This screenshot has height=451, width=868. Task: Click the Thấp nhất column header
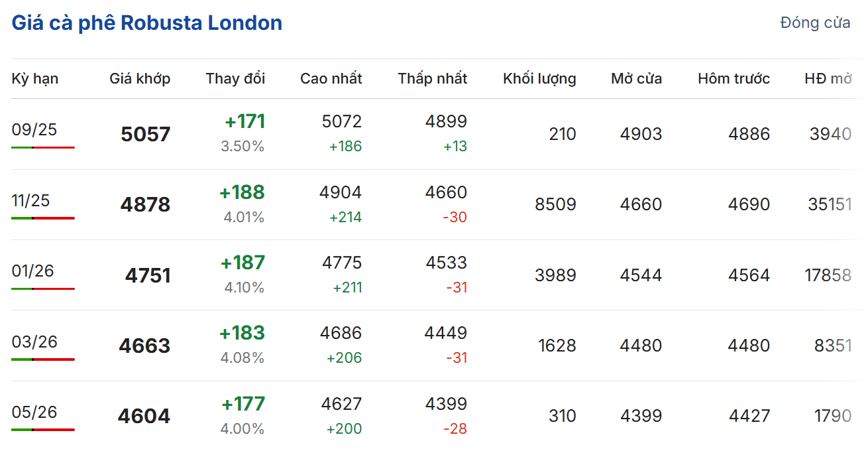pos(432,79)
